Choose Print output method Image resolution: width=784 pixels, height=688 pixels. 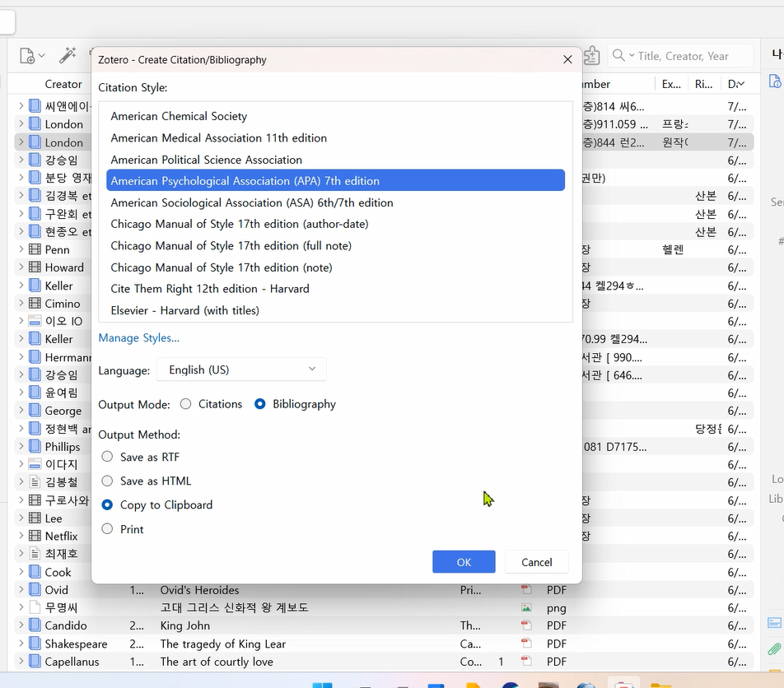(x=107, y=528)
